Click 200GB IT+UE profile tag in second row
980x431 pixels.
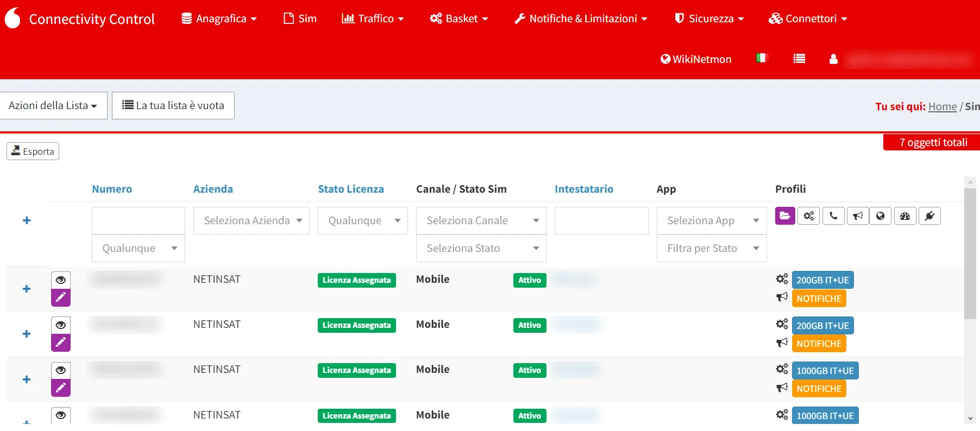pos(822,326)
